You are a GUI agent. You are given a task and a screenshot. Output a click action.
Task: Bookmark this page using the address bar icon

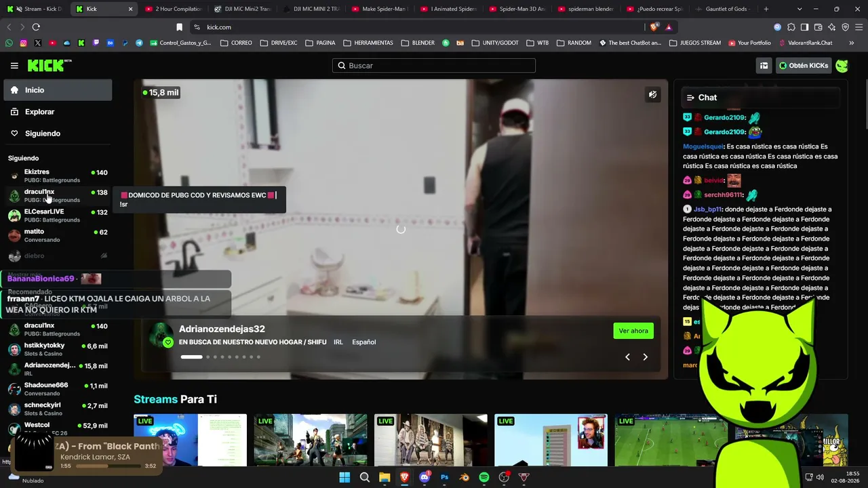(179, 27)
